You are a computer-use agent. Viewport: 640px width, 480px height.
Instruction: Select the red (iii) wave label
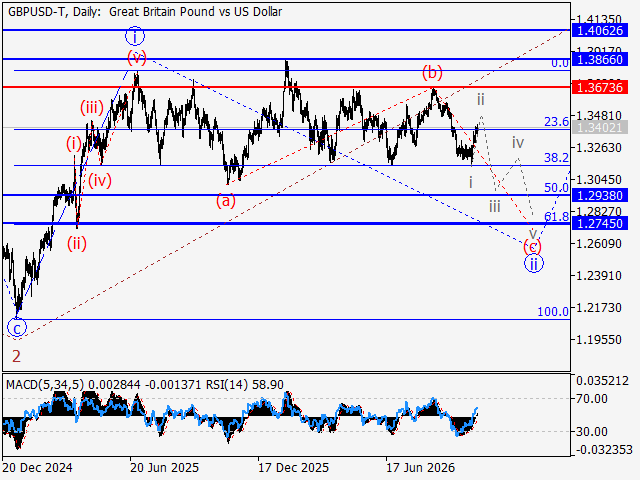tap(91, 108)
